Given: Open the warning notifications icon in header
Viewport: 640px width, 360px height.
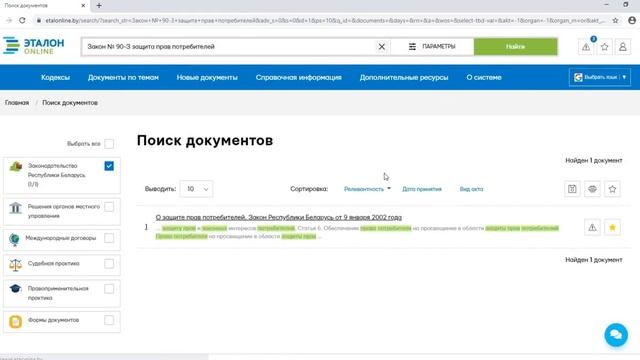Looking at the screenshot, I should point(586,47).
